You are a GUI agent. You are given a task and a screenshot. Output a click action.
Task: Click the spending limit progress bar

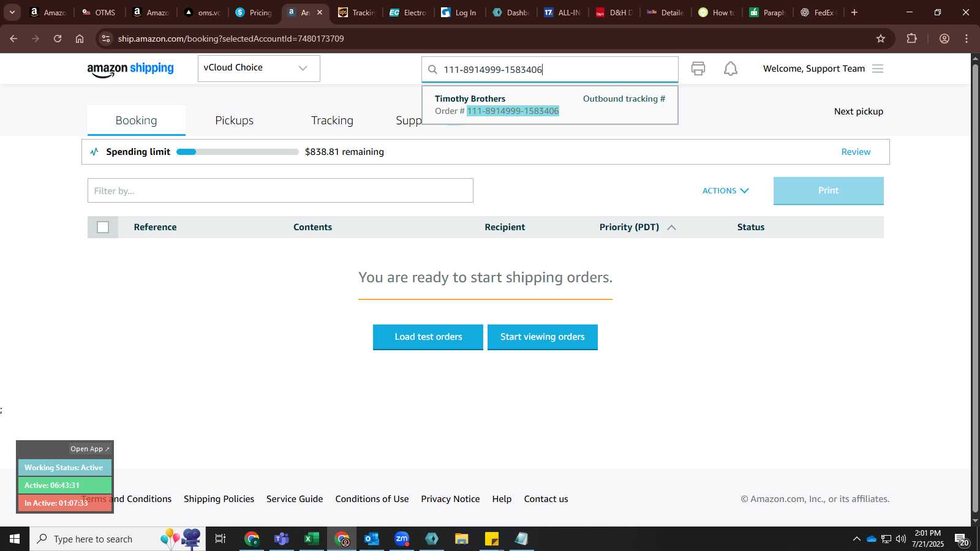click(238, 152)
